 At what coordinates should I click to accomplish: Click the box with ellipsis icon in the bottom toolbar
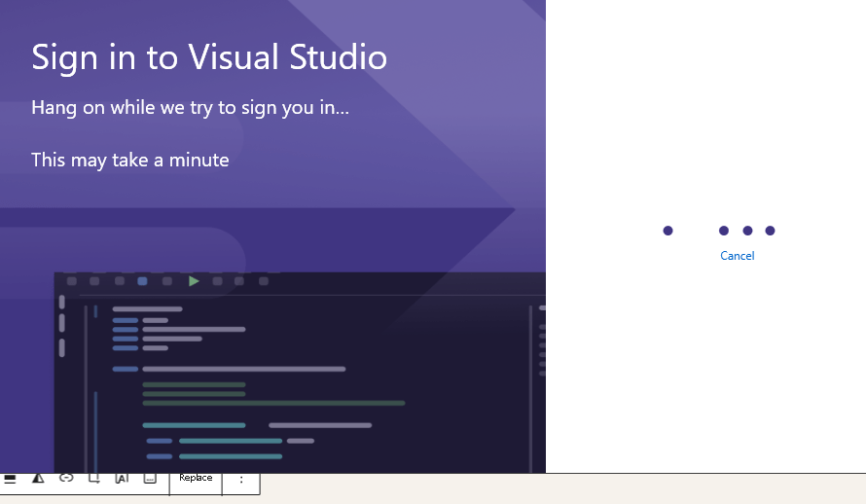pos(150,478)
